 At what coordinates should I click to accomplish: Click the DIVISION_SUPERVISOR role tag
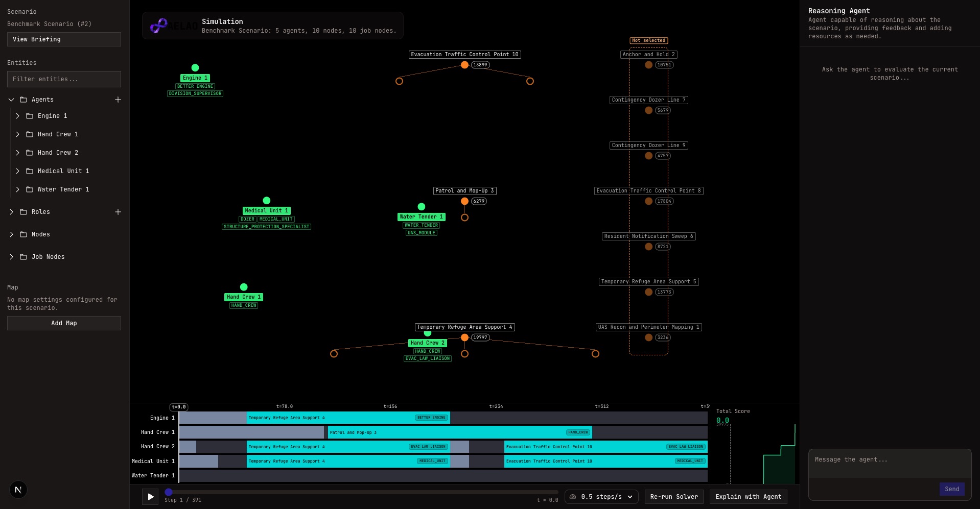195,93
